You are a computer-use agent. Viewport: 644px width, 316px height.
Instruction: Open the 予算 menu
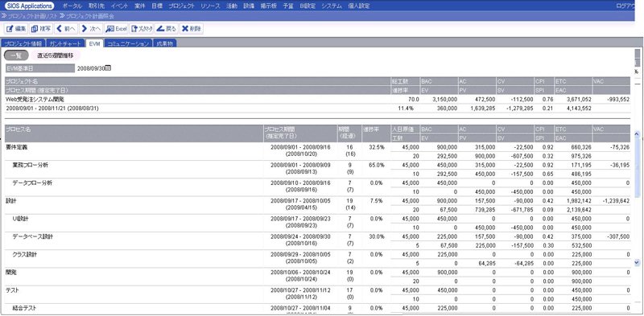pyautogui.click(x=288, y=6)
